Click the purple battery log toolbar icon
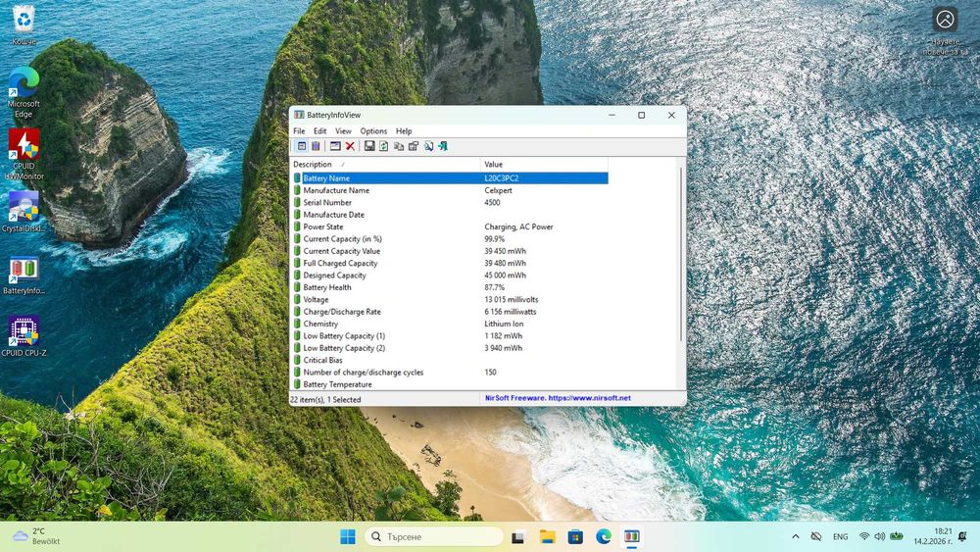 316,146
